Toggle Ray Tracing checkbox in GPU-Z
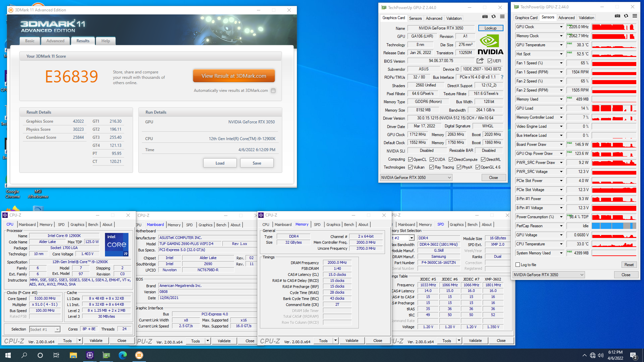The image size is (644, 362). pos(432,167)
